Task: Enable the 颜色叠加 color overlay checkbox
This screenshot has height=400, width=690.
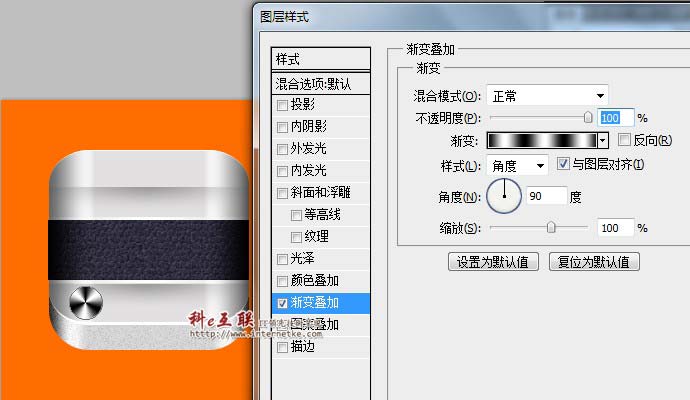Action: (283, 281)
